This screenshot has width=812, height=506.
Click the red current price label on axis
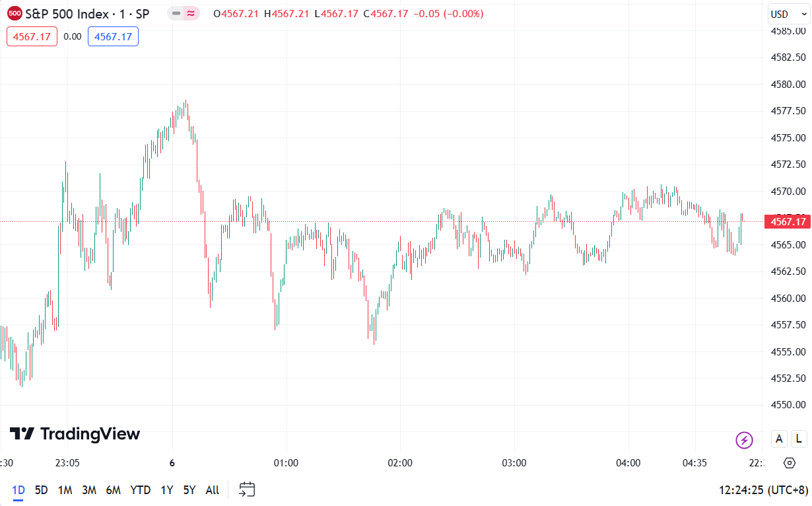pyautogui.click(x=786, y=221)
